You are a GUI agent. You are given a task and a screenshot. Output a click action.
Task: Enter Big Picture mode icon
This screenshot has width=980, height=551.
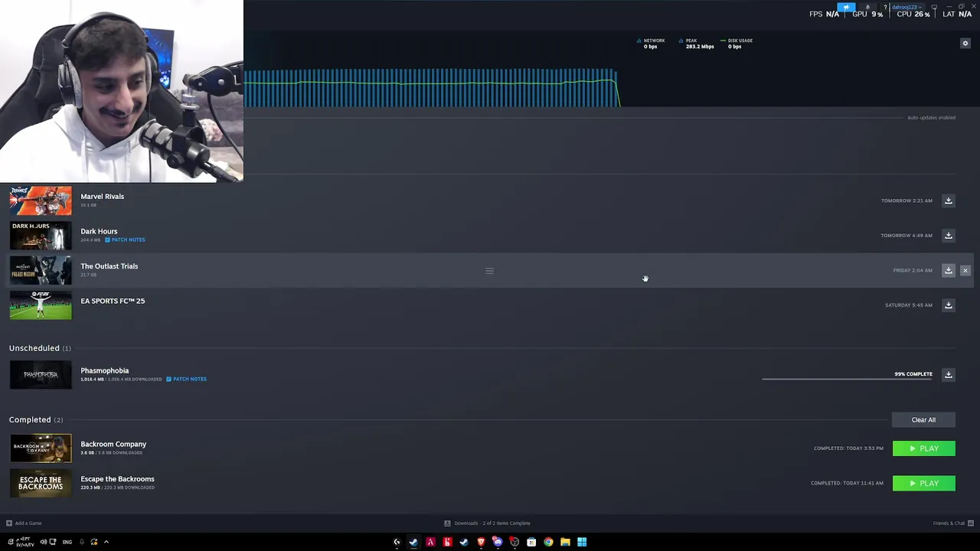(x=934, y=7)
